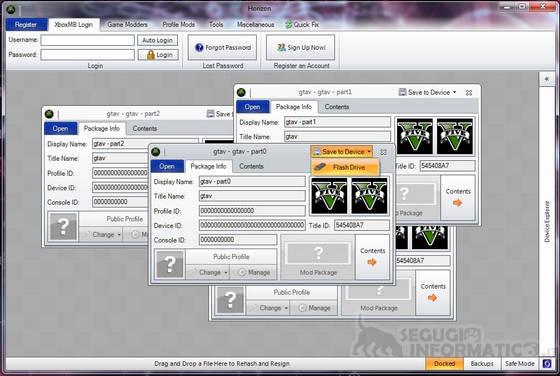Click Open in the part1 window
This screenshot has width=560, height=376.
point(252,107)
